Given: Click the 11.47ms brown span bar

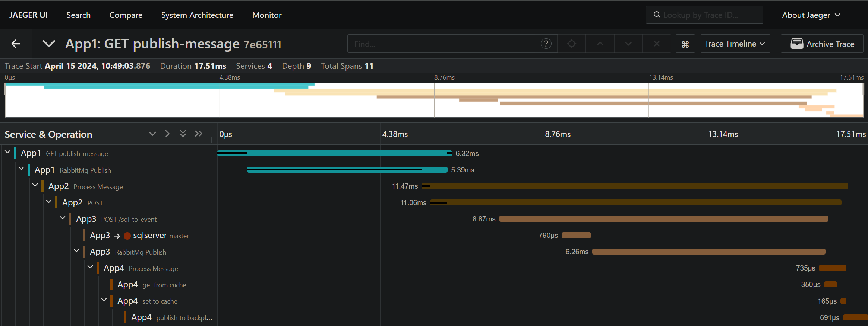Looking at the screenshot, I should point(635,186).
